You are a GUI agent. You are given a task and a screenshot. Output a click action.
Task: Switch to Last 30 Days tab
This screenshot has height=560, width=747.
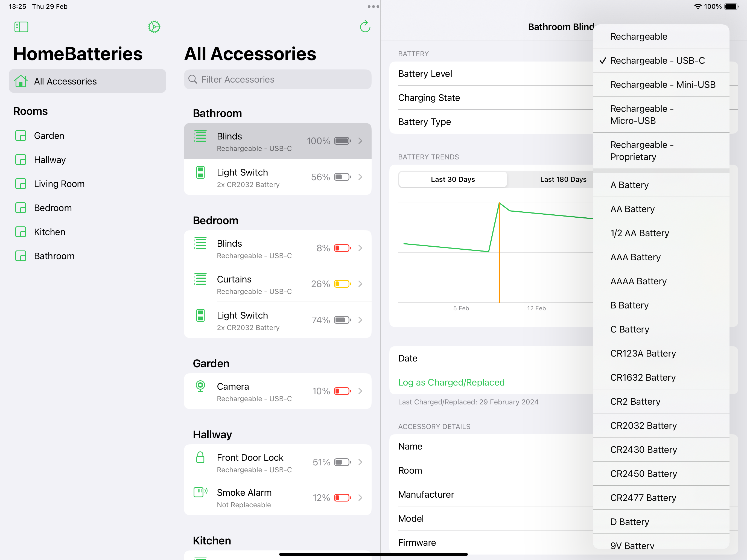(x=453, y=179)
